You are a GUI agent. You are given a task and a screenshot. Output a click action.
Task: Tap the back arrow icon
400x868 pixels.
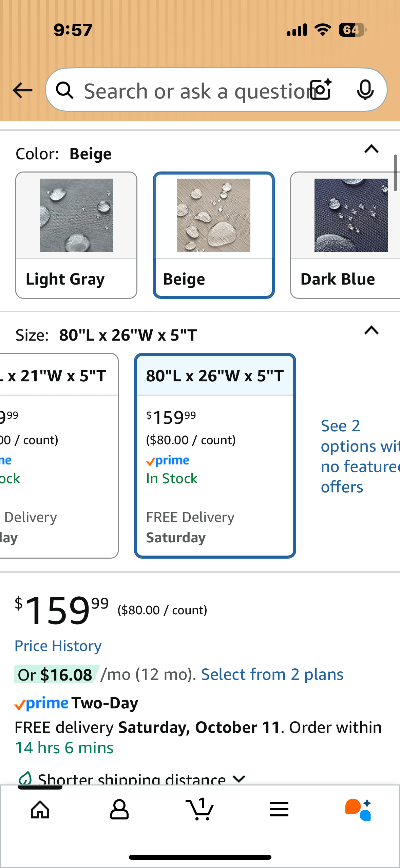tap(22, 90)
